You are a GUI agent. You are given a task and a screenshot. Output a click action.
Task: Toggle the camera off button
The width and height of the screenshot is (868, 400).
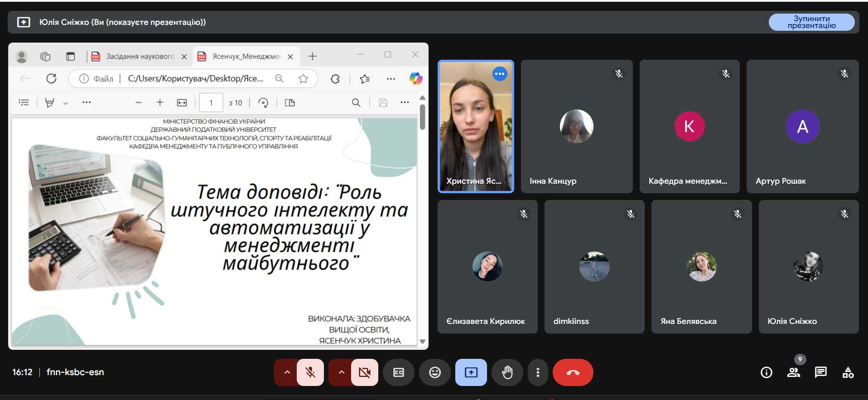click(x=365, y=372)
